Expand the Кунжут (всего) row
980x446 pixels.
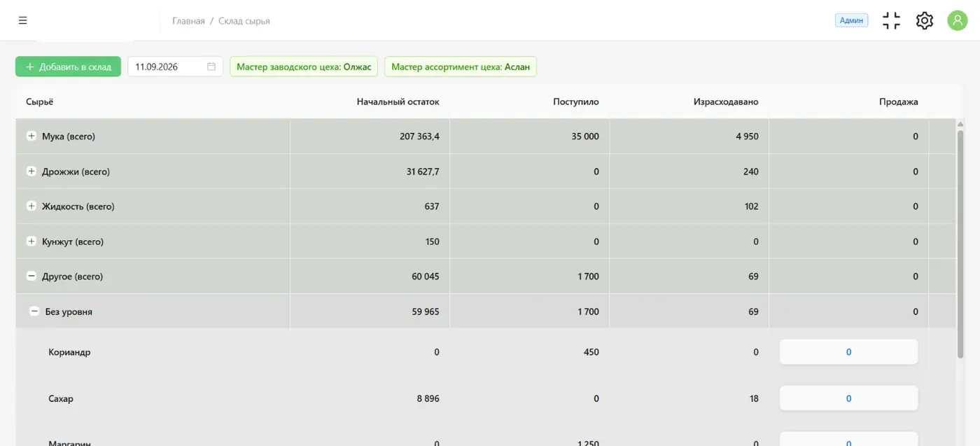pyautogui.click(x=31, y=242)
